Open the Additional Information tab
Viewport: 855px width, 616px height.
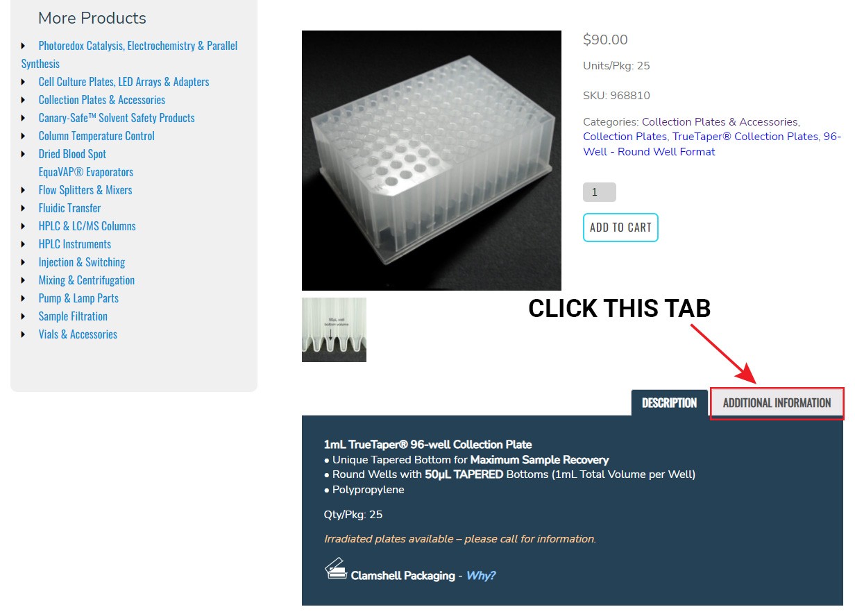(x=777, y=403)
